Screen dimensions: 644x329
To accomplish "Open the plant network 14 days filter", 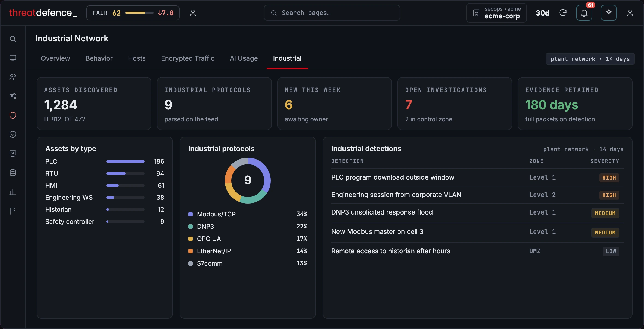I will (x=590, y=59).
